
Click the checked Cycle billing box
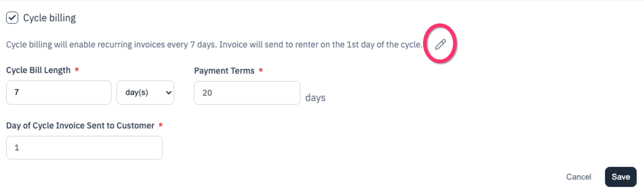pos(12,18)
